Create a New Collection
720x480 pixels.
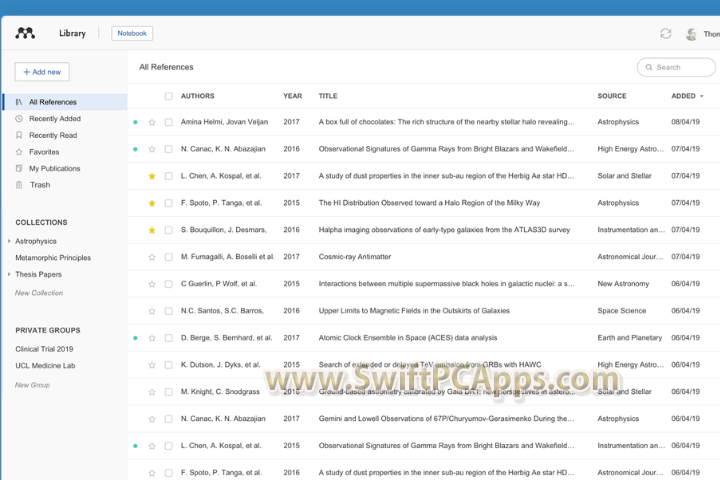[39, 293]
